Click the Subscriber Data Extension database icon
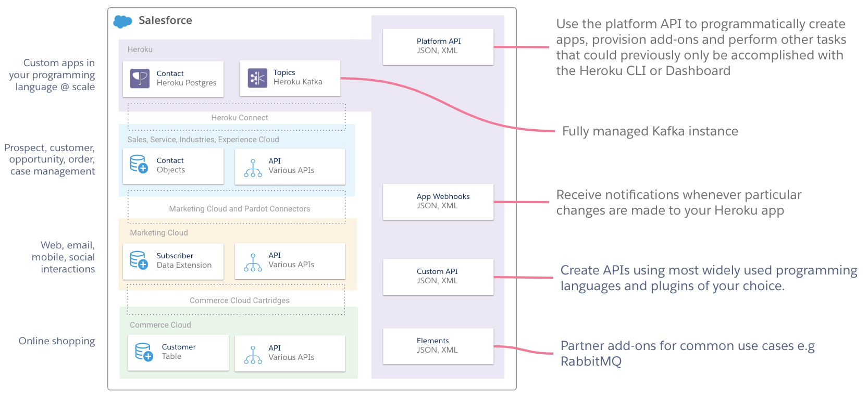868x400 pixels. pyautogui.click(x=139, y=260)
